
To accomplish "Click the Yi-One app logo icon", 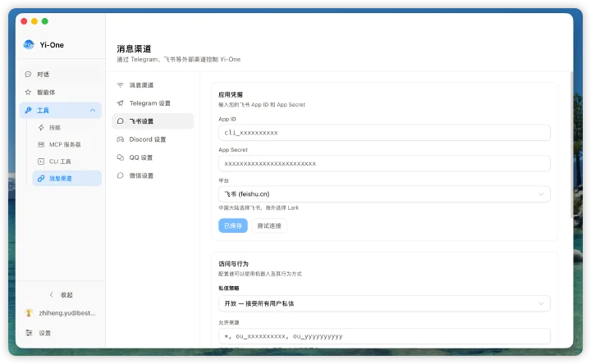I will click(29, 45).
